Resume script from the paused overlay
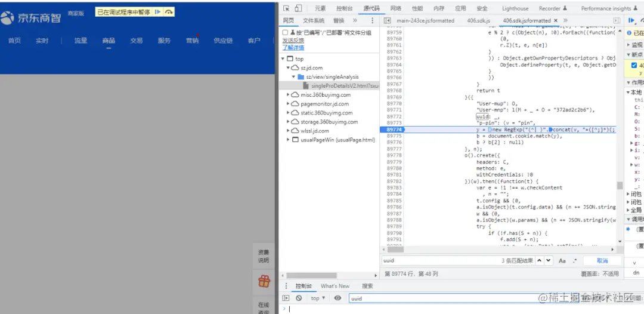This screenshot has height=314, width=644. click(x=157, y=13)
